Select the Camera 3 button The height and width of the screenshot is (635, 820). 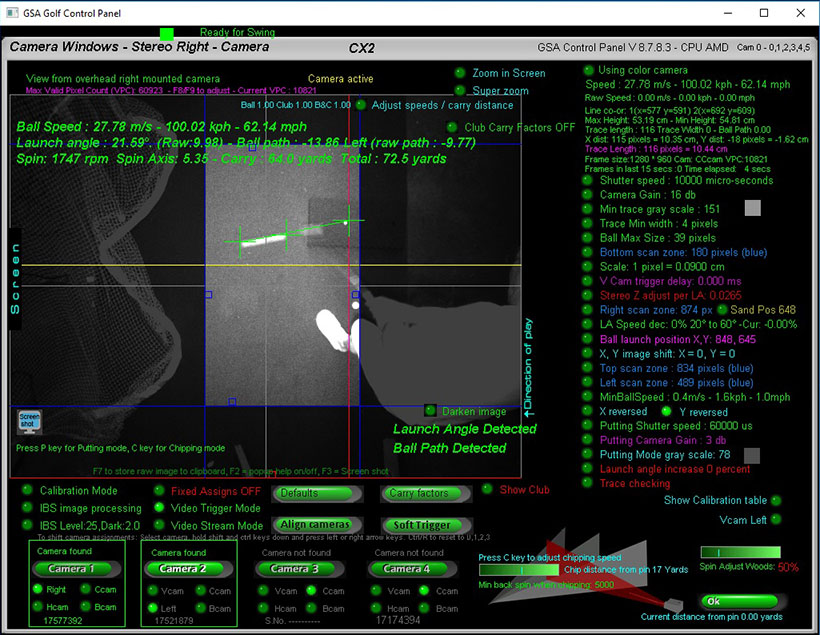(299, 569)
